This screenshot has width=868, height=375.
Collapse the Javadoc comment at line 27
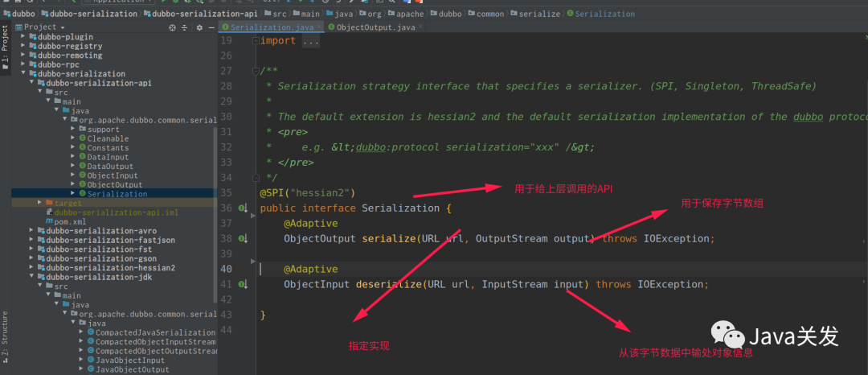coord(256,71)
